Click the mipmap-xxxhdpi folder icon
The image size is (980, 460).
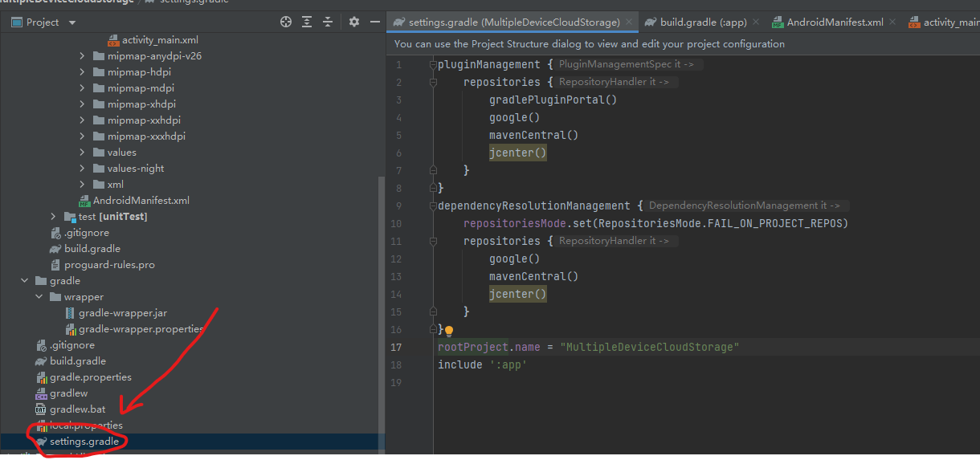pos(99,136)
